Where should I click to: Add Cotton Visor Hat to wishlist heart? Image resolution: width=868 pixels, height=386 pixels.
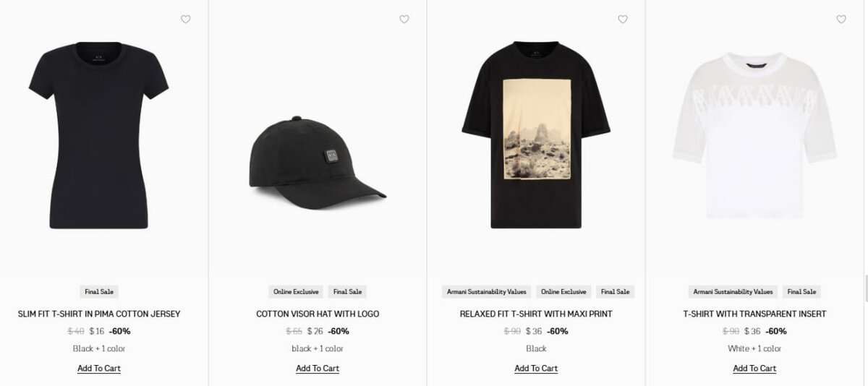coord(404,20)
